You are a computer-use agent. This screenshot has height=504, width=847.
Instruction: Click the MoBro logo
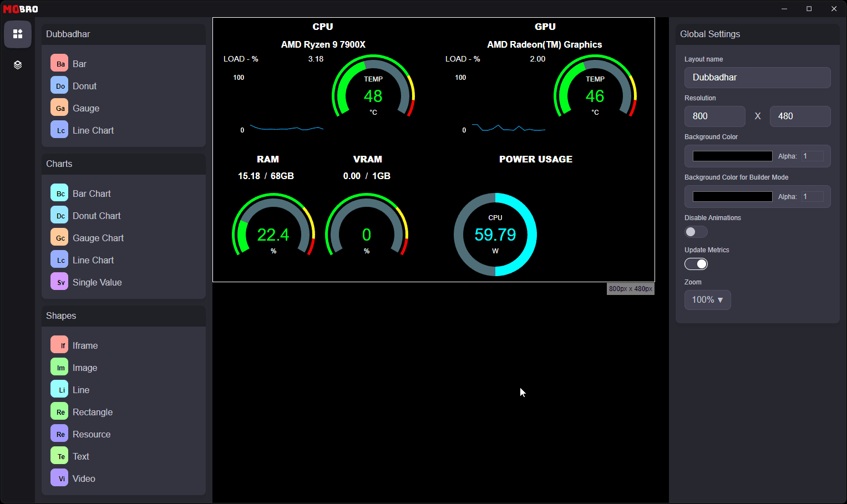click(21, 9)
